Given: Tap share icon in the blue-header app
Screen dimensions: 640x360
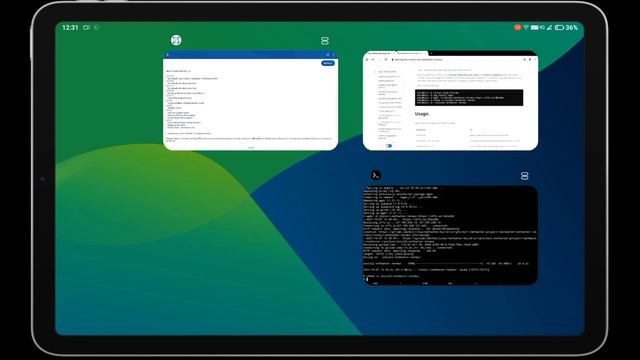Looking at the screenshot, I should 327,54.
